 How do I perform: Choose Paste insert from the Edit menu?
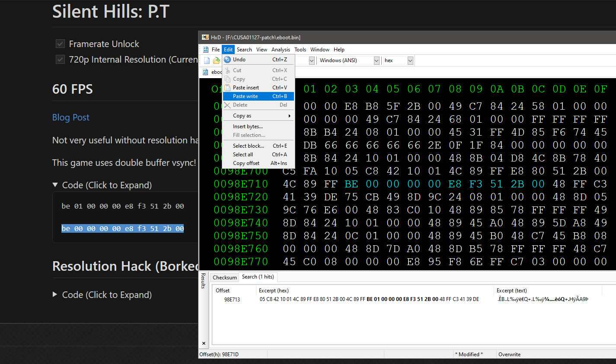(258, 88)
